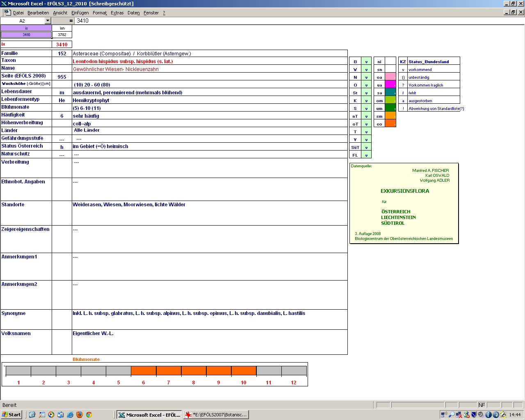Viewport: 525px width, 420px height.
Task: Open the Bearbeiten menu
Action: point(38,13)
